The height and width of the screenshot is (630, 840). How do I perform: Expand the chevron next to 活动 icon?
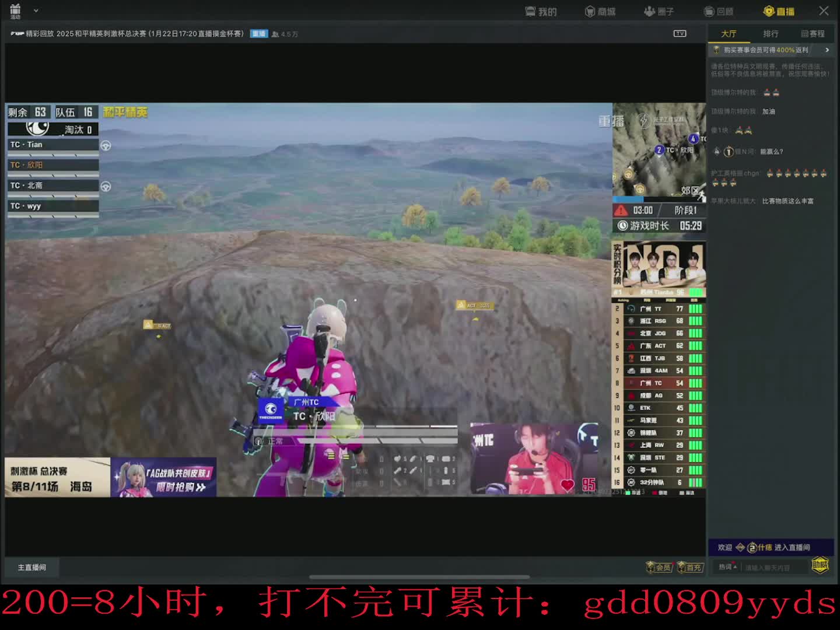[x=36, y=10]
